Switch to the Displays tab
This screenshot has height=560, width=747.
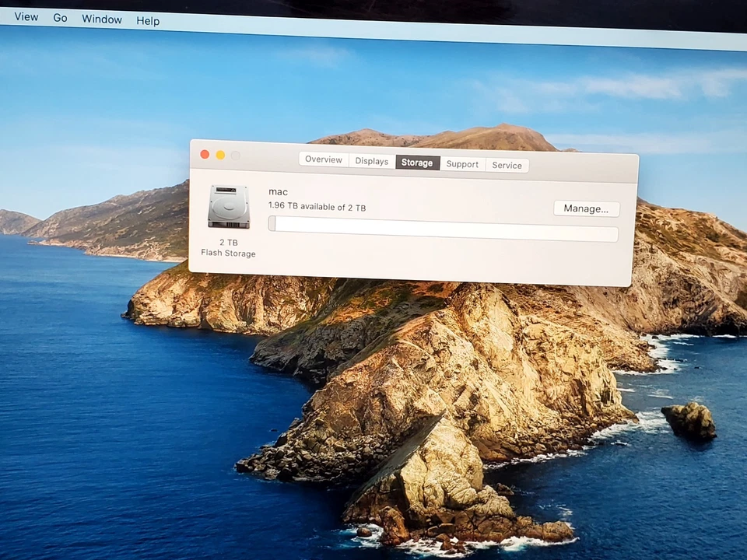click(372, 161)
